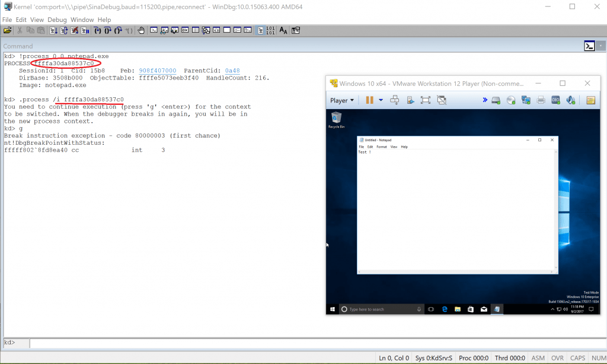
Task: Expand the guest system tray chevron
Action: click(552, 309)
